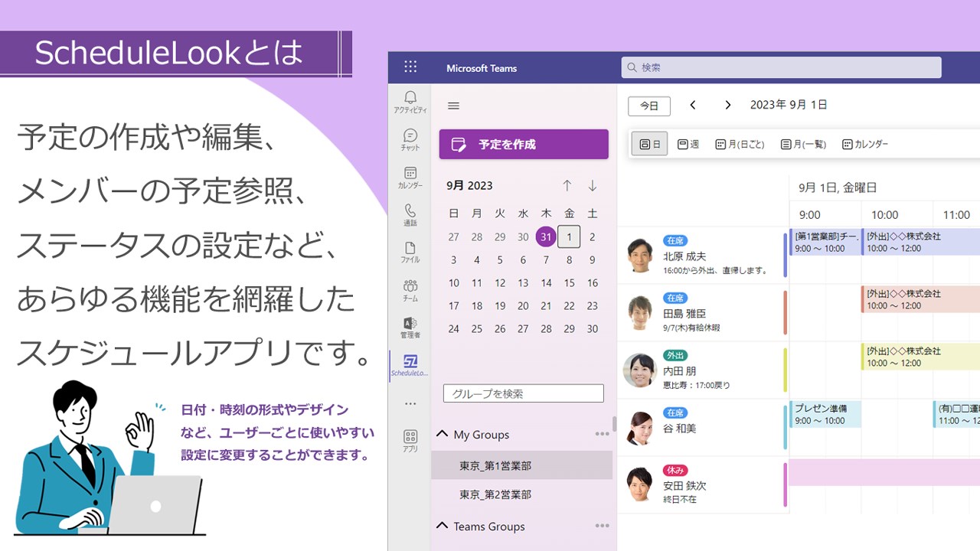Open 北原's [外出]◇◇株式会社 event
Image resolution: width=980 pixels, height=551 pixels.
pos(921,242)
